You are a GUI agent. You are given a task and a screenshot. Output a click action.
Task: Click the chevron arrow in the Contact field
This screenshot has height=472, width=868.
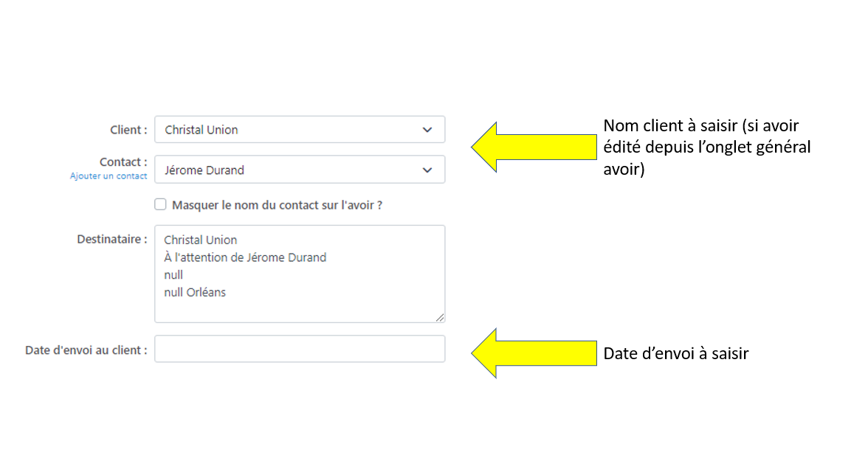click(427, 170)
